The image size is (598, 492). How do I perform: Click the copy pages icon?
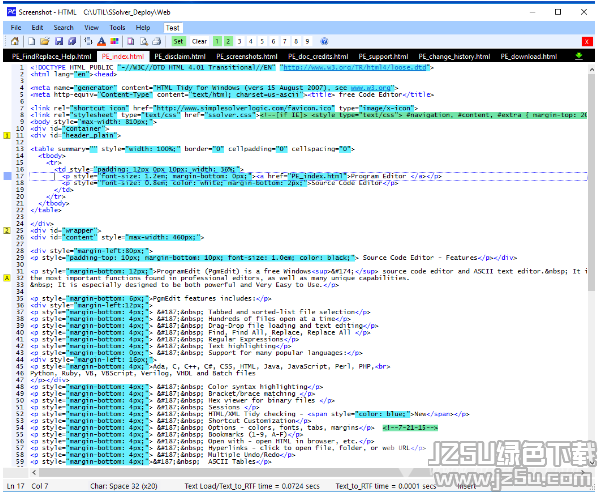click(x=130, y=41)
